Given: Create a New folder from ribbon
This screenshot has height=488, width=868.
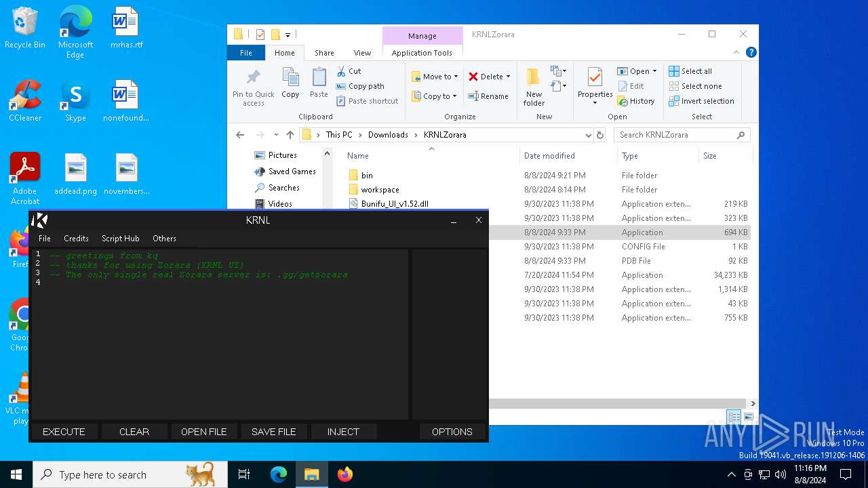Looking at the screenshot, I should tap(534, 87).
